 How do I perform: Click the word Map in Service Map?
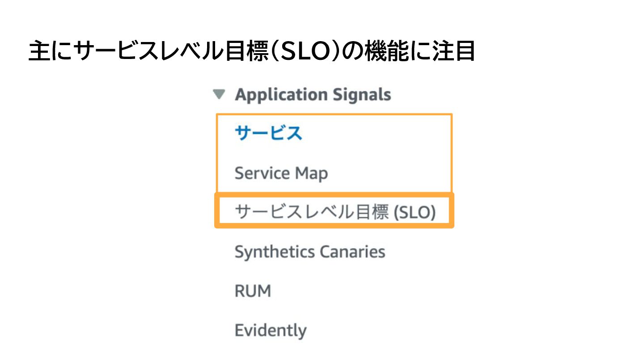click(x=313, y=173)
